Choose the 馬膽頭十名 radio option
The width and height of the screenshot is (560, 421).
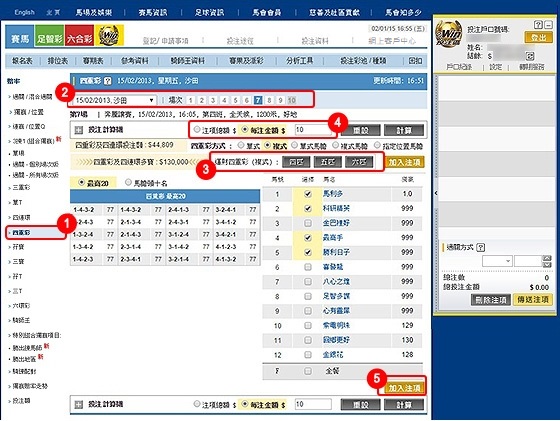(x=128, y=183)
